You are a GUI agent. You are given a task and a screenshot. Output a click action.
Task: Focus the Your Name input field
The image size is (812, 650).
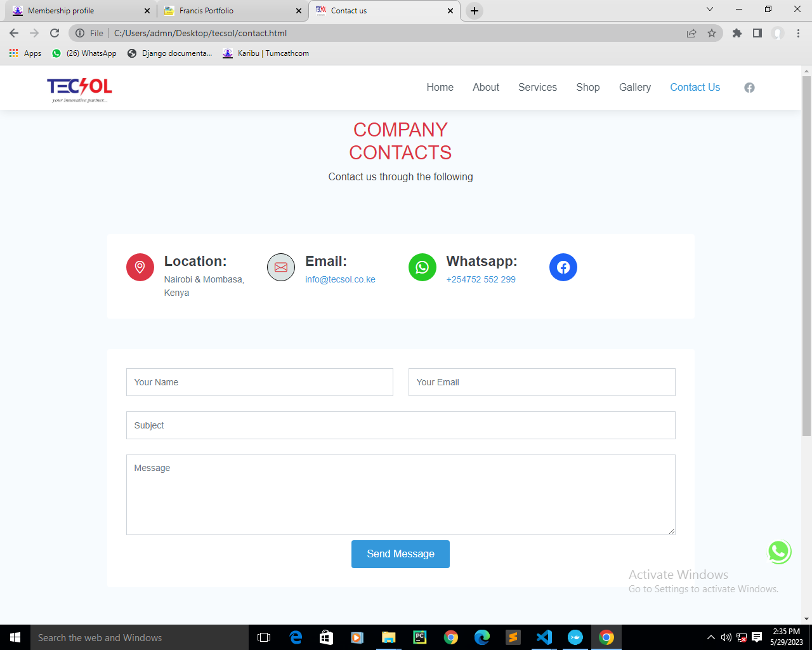[x=259, y=382]
